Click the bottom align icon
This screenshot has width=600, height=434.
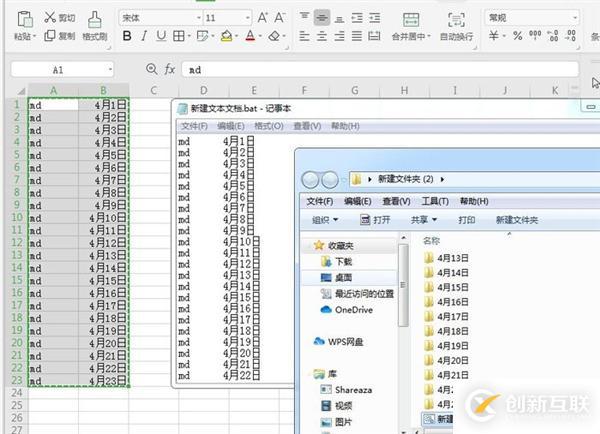339,18
